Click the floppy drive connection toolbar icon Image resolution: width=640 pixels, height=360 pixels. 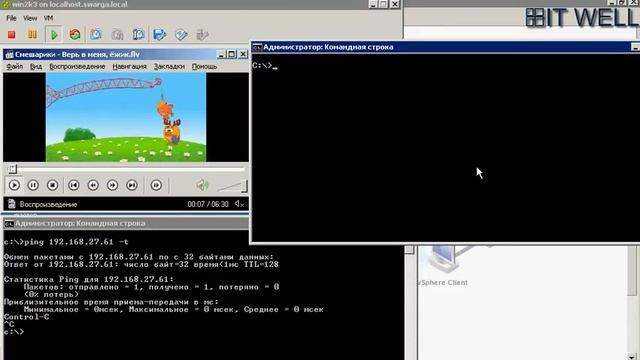click(160, 35)
